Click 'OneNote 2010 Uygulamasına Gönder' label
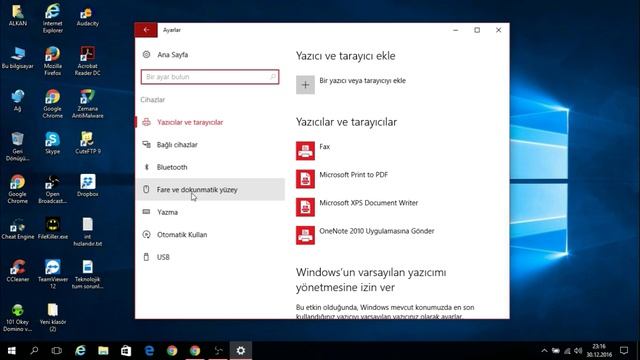The image size is (640, 360). point(377,231)
